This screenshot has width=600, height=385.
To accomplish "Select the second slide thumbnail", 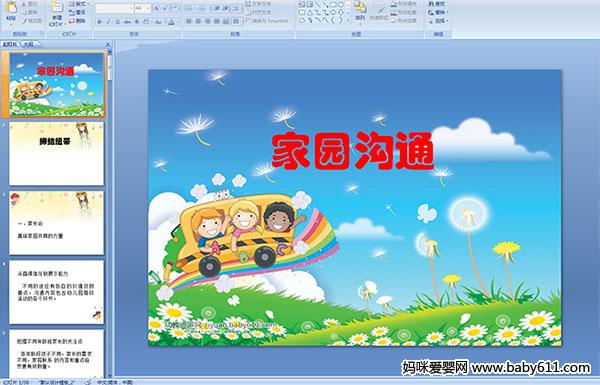I will pos(56,154).
